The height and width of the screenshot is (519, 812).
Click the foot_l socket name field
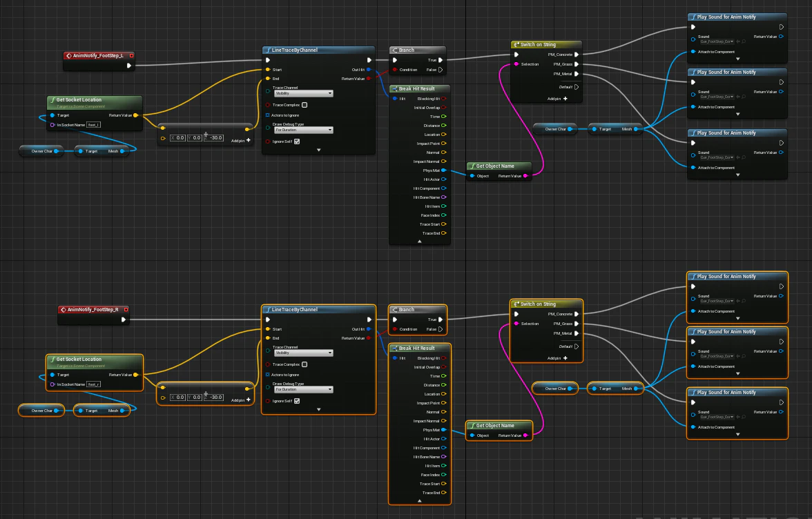[94, 125]
